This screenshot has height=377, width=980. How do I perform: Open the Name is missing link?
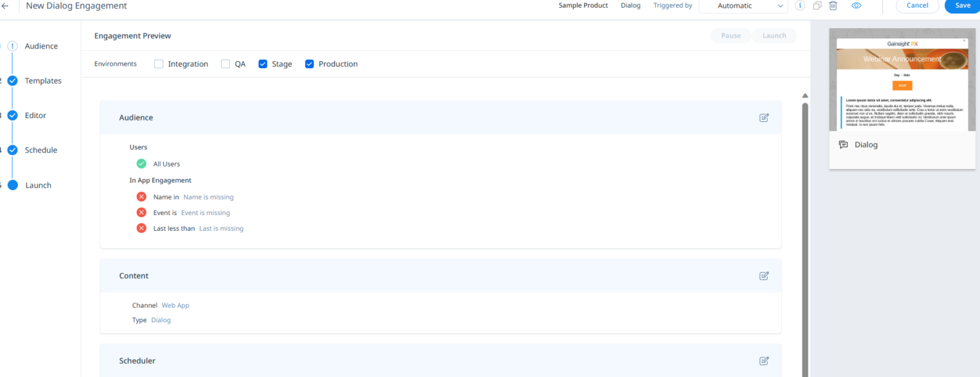[x=208, y=196]
